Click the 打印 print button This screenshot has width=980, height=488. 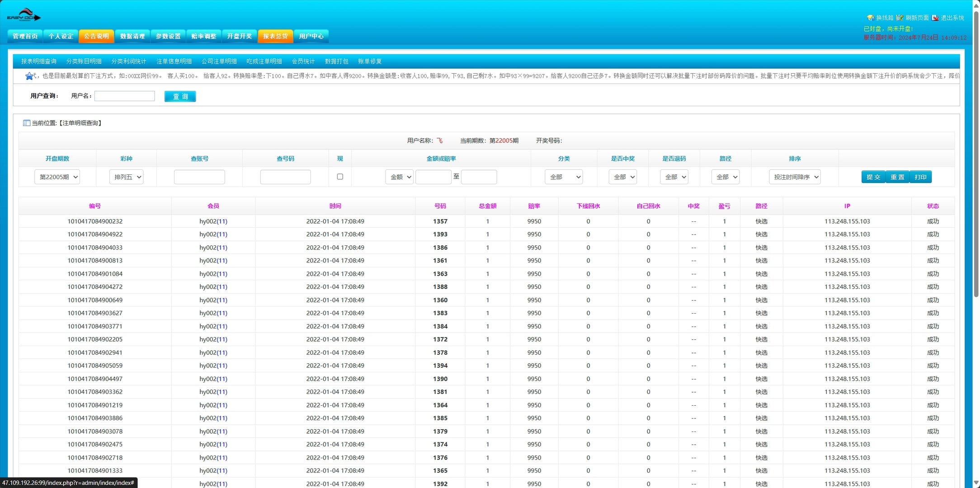click(x=920, y=177)
